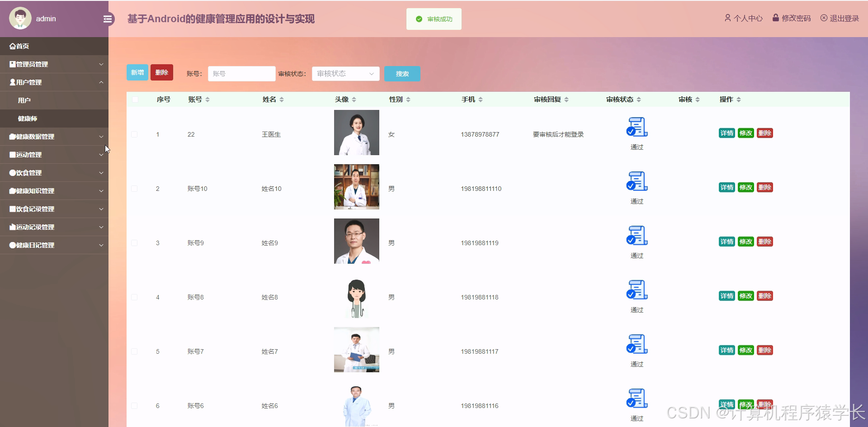
Task: Click inside the 账号 input field
Action: [x=241, y=74]
